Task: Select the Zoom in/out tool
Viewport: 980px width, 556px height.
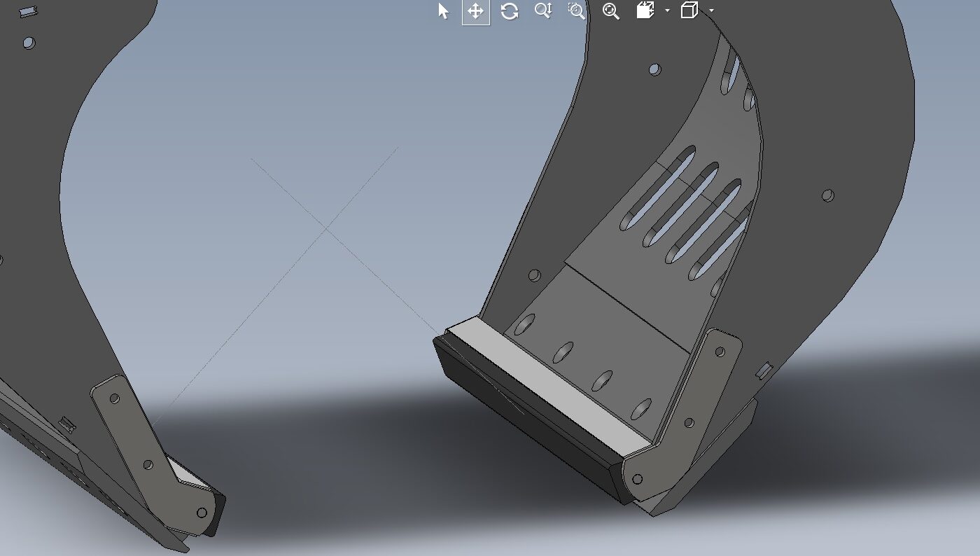Action: 543,11
